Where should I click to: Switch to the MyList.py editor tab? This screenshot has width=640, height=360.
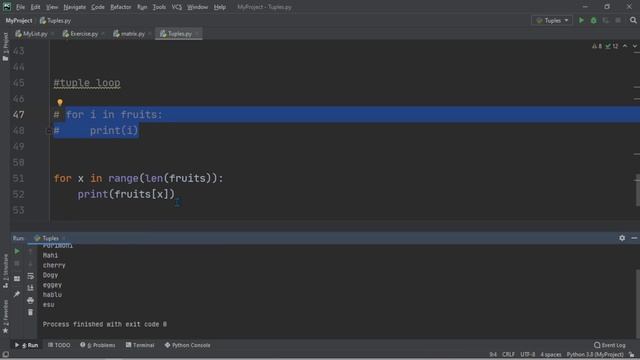click(x=34, y=34)
